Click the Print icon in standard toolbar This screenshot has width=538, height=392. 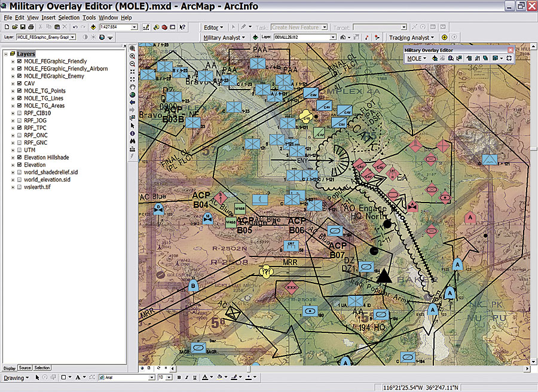click(30, 27)
